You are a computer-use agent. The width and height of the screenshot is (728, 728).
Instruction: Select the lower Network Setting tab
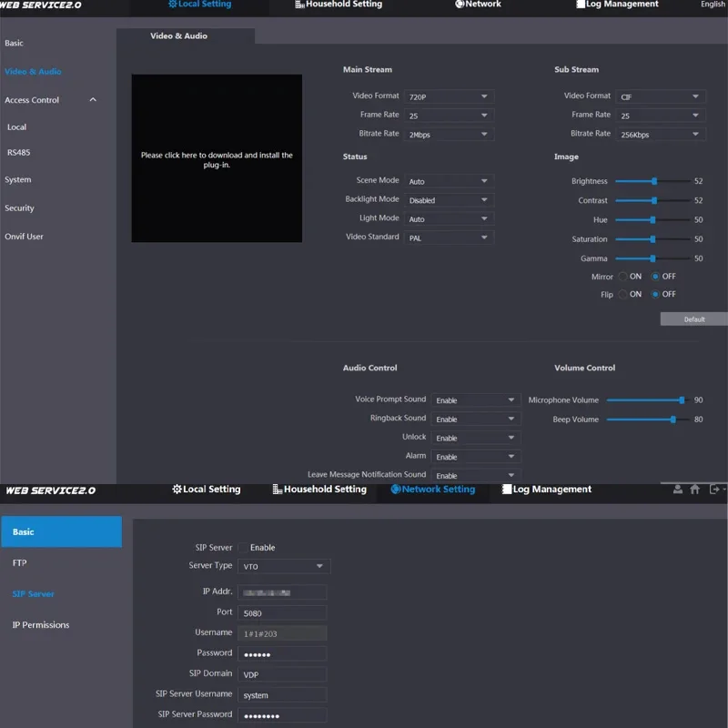pyautogui.click(x=433, y=490)
